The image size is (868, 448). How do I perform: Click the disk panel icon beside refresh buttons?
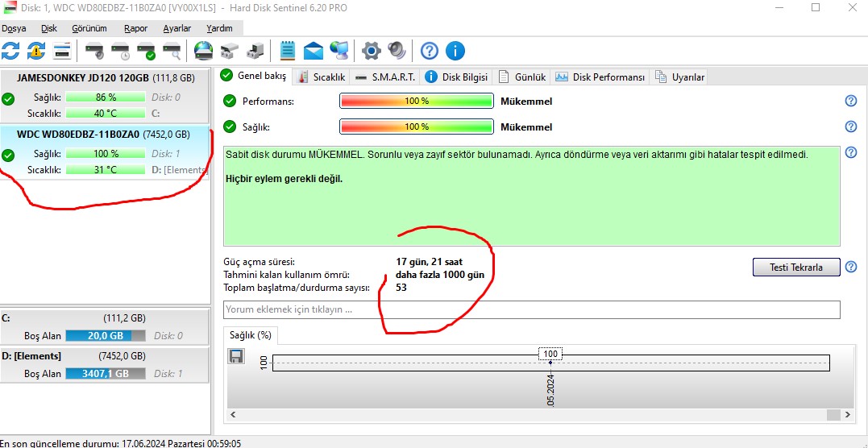pos(61,51)
